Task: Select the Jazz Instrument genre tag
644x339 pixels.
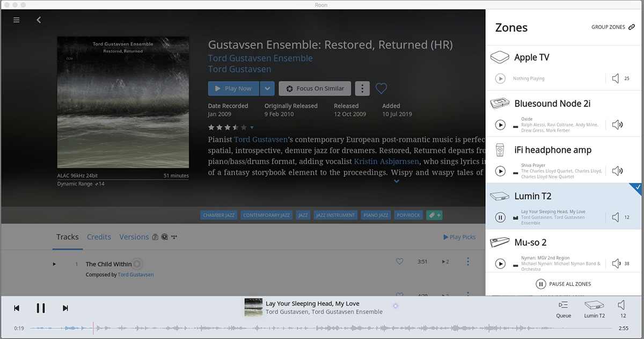Action: coord(336,215)
